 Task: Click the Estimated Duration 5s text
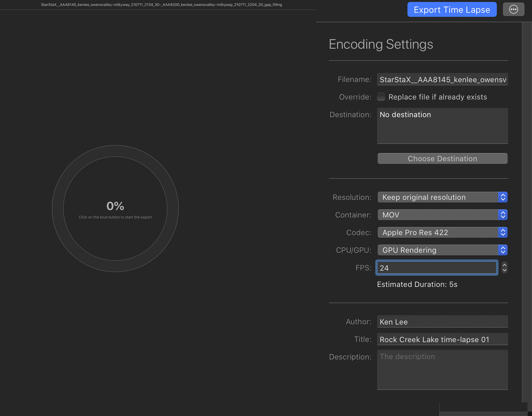pyautogui.click(x=417, y=285)
